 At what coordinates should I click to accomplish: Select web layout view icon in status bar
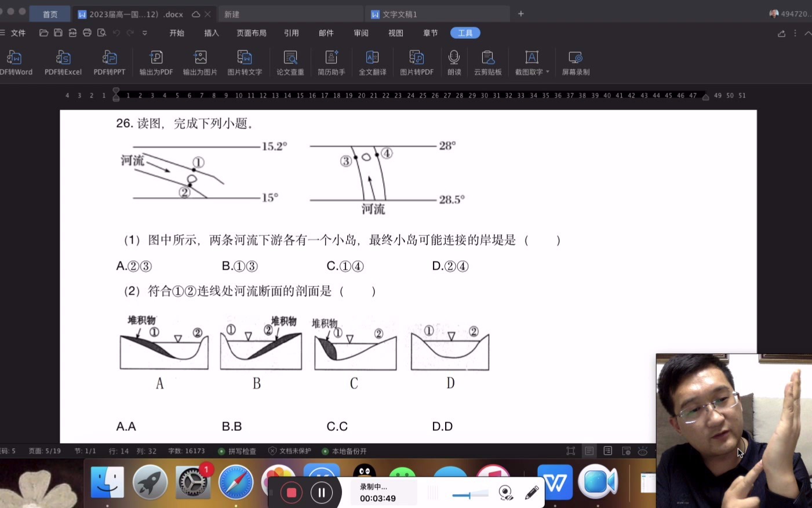coord(626,451)
